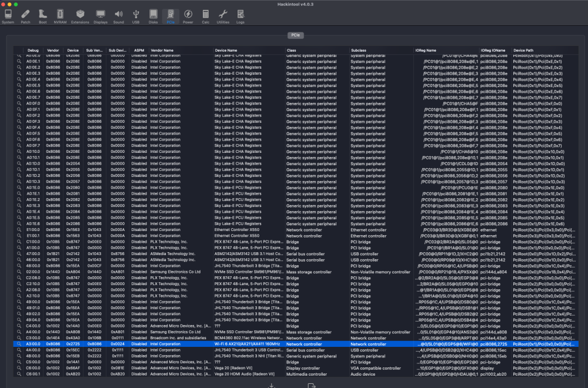Click the magnifier icon for row C6:00.1
Image resolution: width=588 pixels, height=388 pixels.
pos(19,374)
